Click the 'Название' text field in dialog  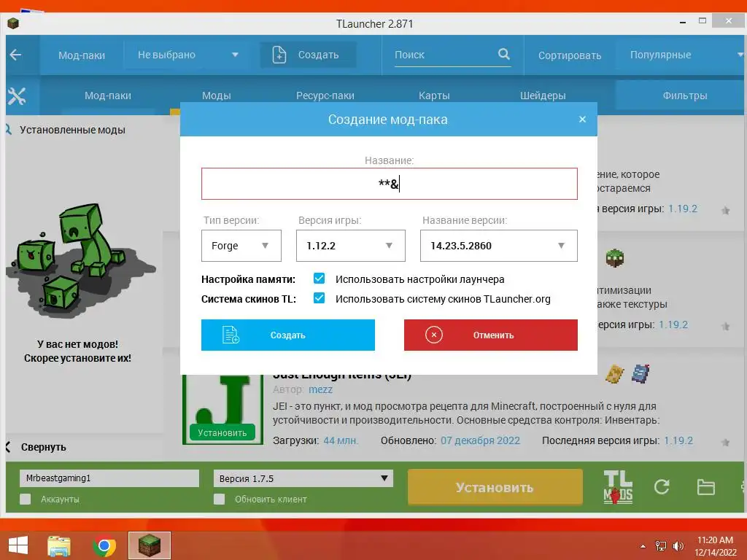coord(390,184)
